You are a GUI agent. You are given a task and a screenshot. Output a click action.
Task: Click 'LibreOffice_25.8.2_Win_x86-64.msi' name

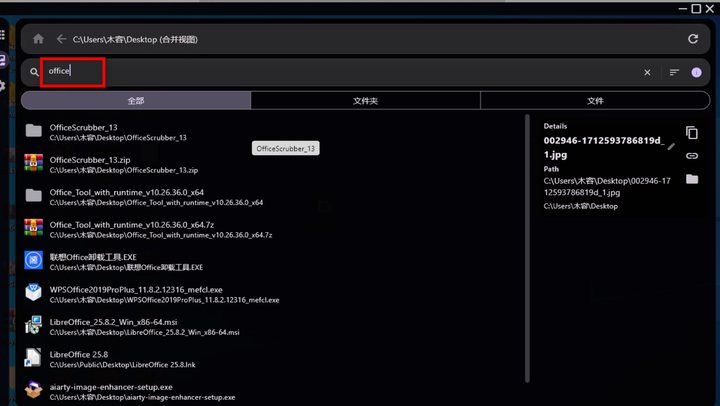pyautogui.click(x=113, y=322)
